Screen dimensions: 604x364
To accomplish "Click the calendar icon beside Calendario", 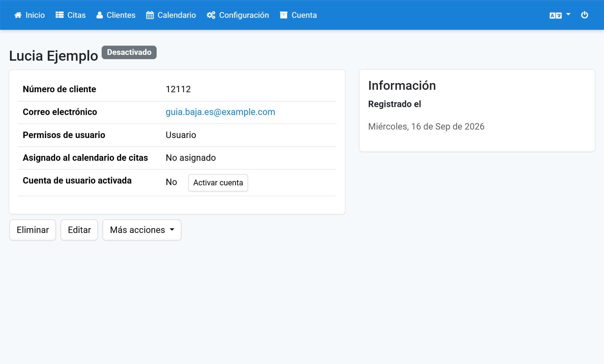I will pyautogui.click(x=150, y=15).
